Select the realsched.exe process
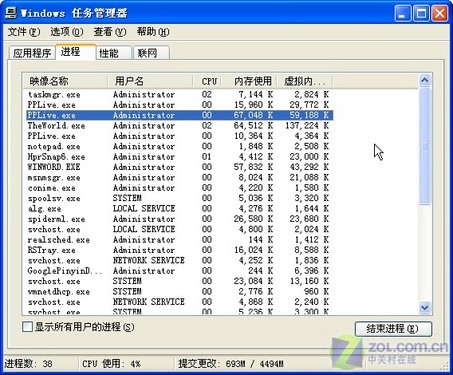453x375 pixels. click(x=179, y=240)
